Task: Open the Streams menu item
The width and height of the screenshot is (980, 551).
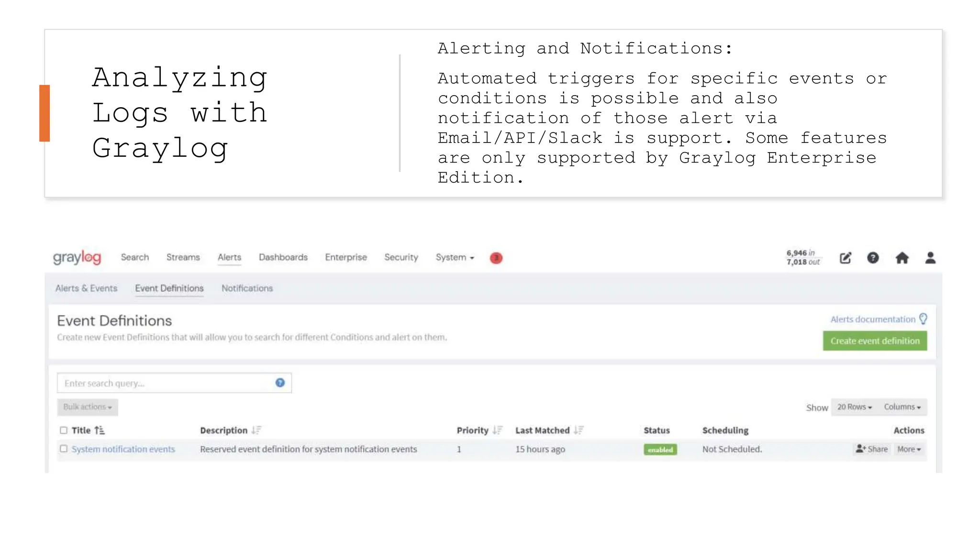Action: point(183,257)
